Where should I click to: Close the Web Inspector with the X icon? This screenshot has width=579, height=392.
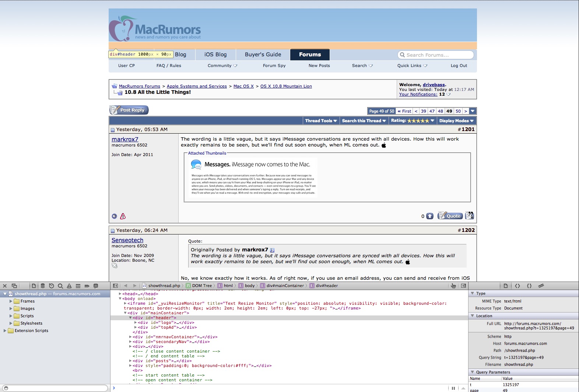5,286
